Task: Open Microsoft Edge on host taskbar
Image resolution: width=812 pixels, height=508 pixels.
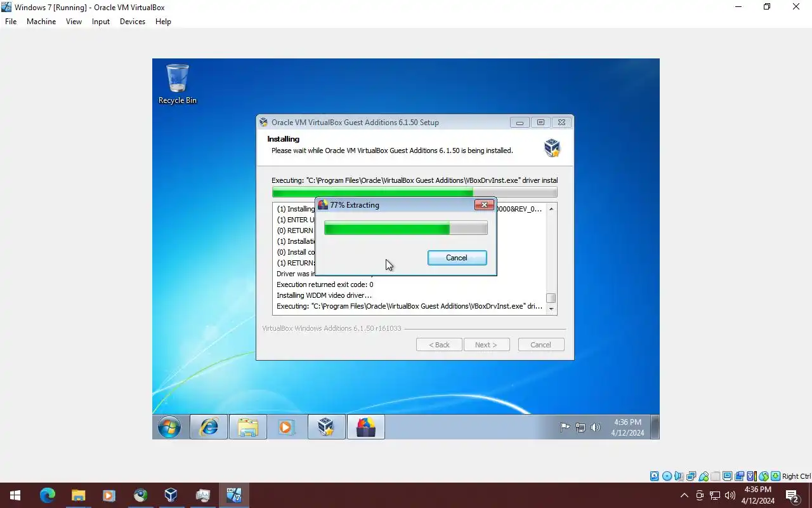Action: (x=48, y=495)
